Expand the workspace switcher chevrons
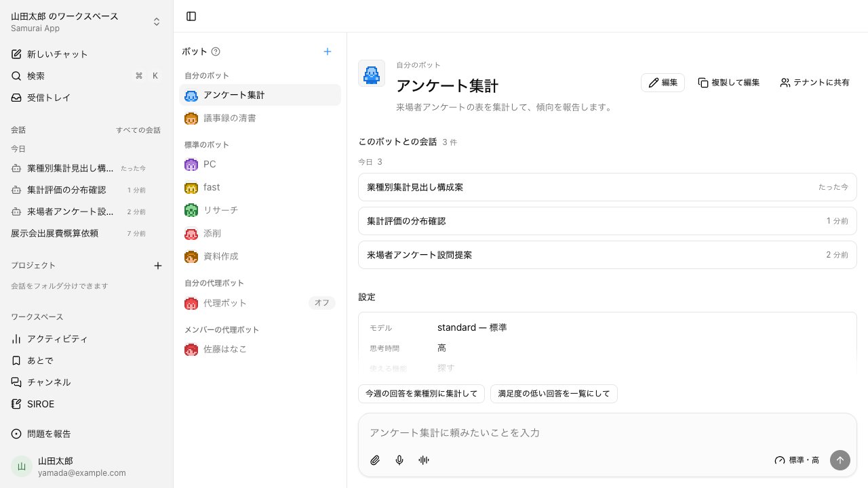The height and width of the screenshot is (488, 868). click(x=157, y=22)
